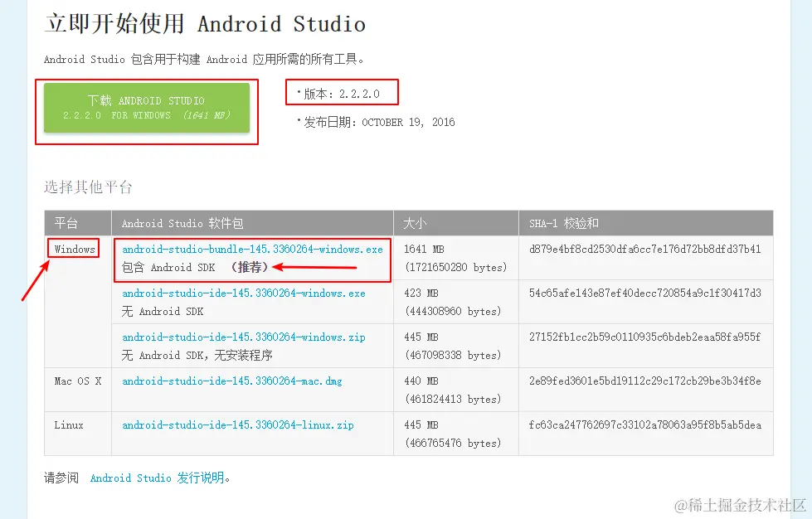This screenshot has width=812, height=519.
Task: Open android-studio-bundle-145.3360264-windows.exe link
Action: (252, 249)
